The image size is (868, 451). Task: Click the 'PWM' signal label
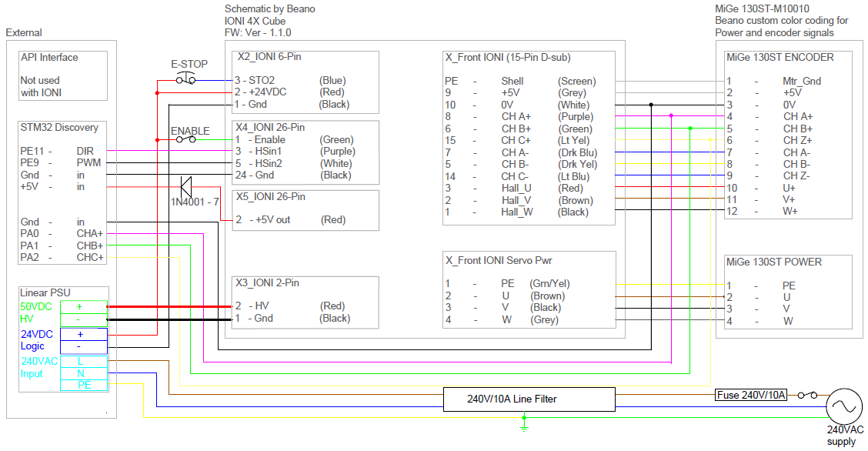coord(89,162)
